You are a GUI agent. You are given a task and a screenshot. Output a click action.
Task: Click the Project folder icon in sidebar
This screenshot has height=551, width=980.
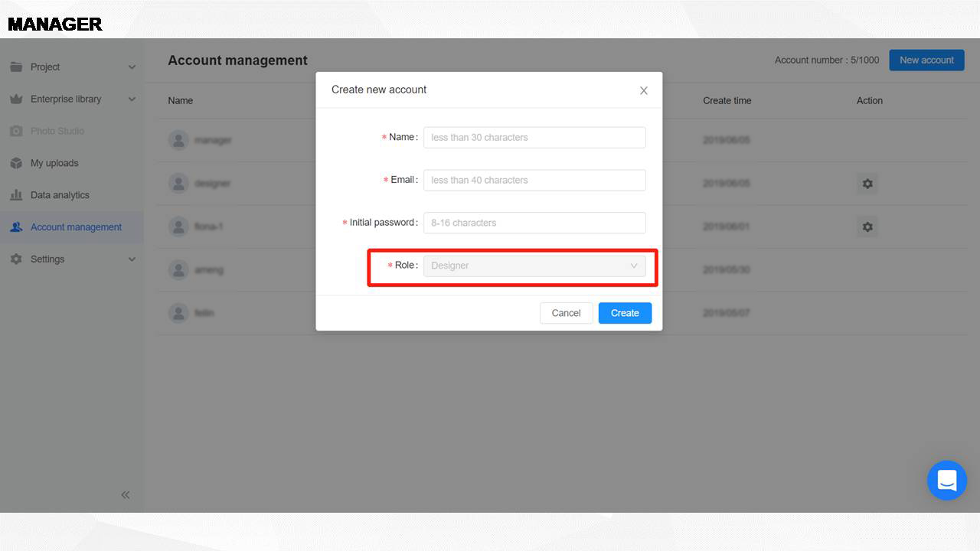click(16, 67)
